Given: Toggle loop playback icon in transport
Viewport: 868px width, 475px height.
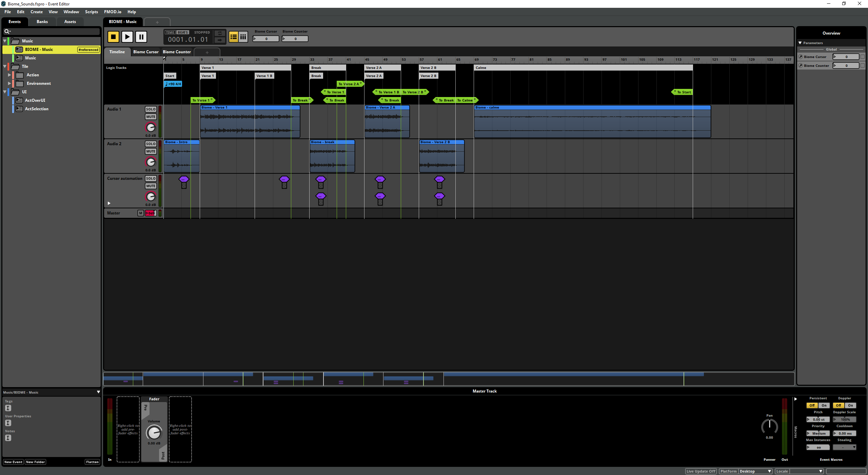Looking at the screenshot, I should pos(220,33).
